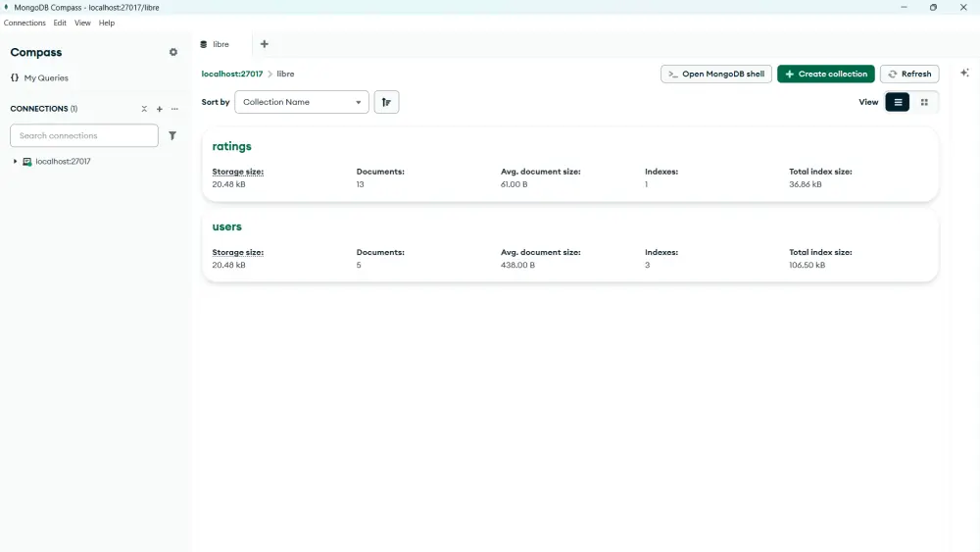This screenshot has width=980, height=552.
Task: Go to localhost:27017 breadcrumb link
Action: pos(232,74)
